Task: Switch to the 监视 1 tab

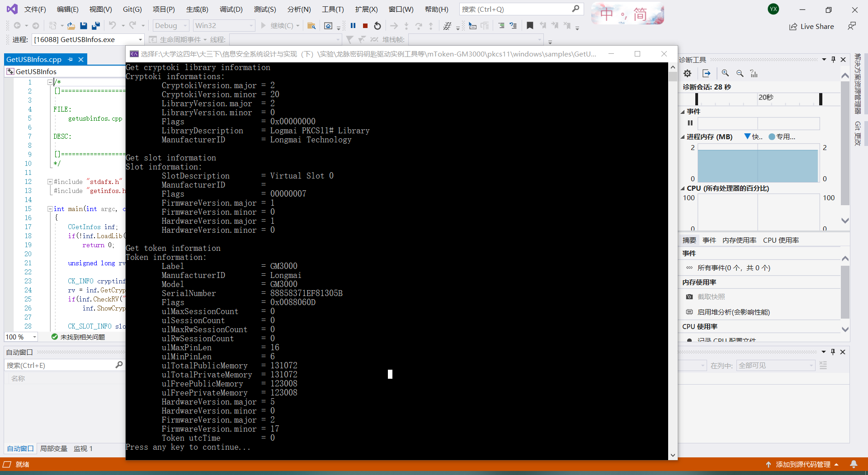Action: point(83,448)
